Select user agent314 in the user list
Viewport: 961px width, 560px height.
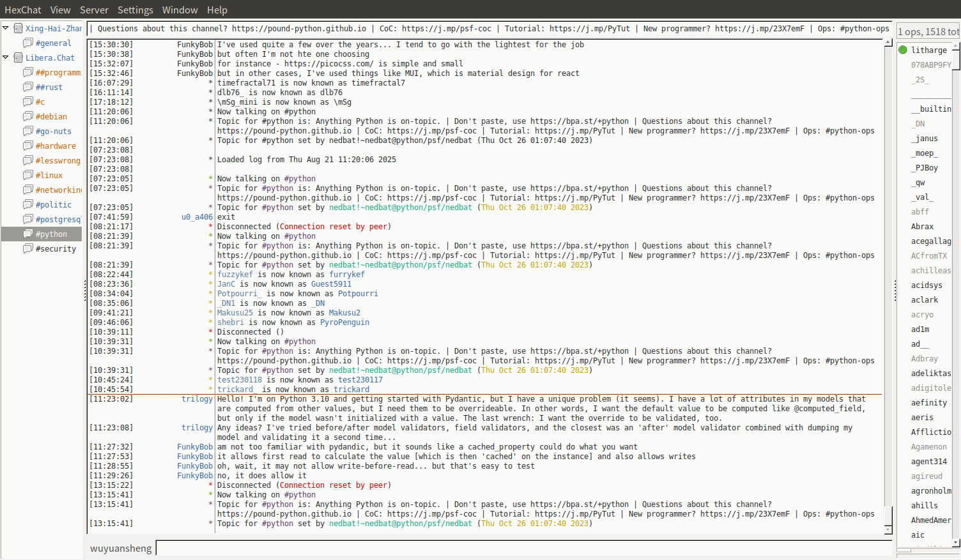[929, 461]
